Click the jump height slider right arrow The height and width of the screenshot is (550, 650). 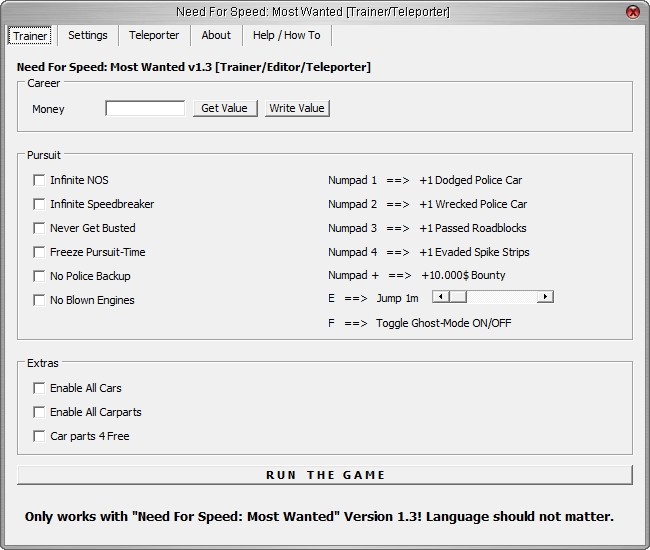click(x=545, y=297)
